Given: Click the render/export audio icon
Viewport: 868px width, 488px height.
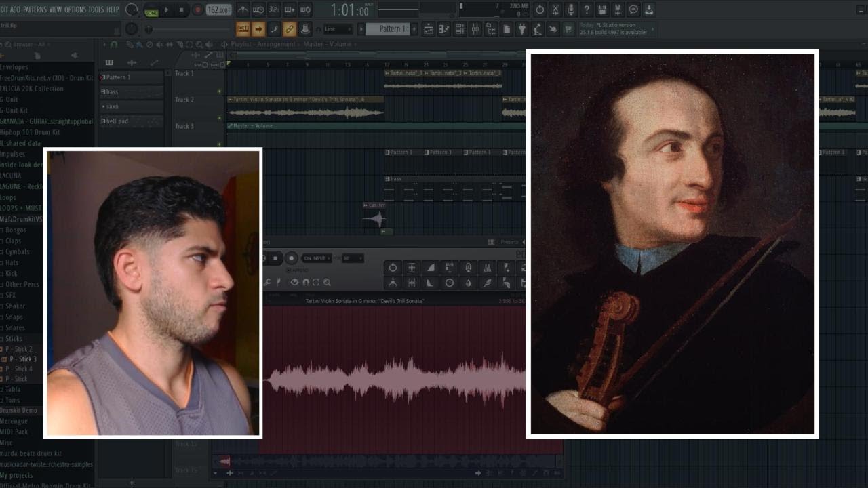Looking at the screenshot, I should click(618, 9).
